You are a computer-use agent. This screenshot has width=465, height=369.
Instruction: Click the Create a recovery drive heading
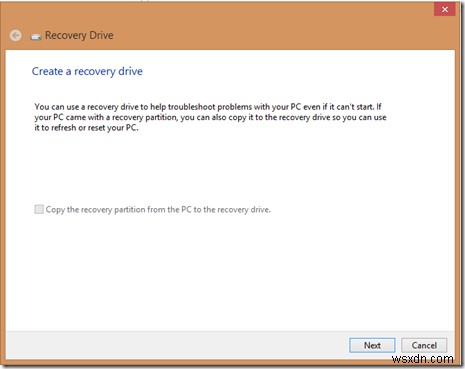(x=87, y=71)
